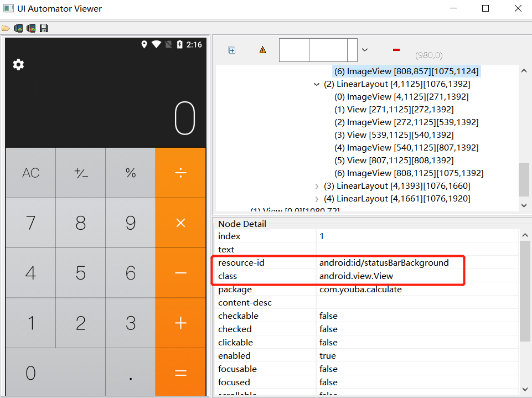The height and width of the screenshot is (398, 532).
Task: Click the red minus icon above tree
Action: [396, 50]
